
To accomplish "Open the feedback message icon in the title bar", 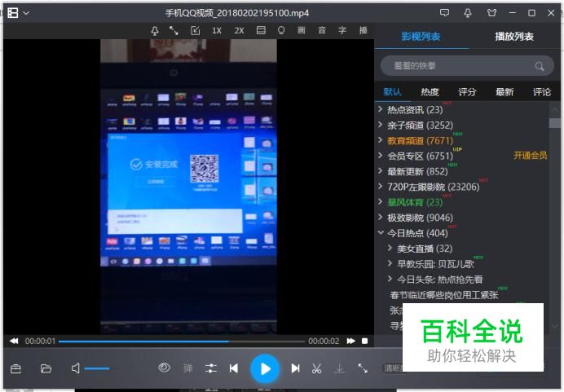I will coord(444,13).
